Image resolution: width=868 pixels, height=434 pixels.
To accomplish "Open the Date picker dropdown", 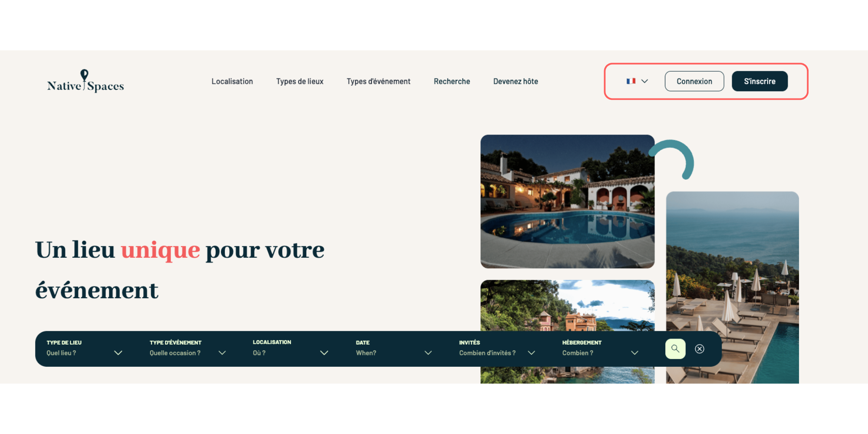I will pyautogui.click(x=394, y=348).
